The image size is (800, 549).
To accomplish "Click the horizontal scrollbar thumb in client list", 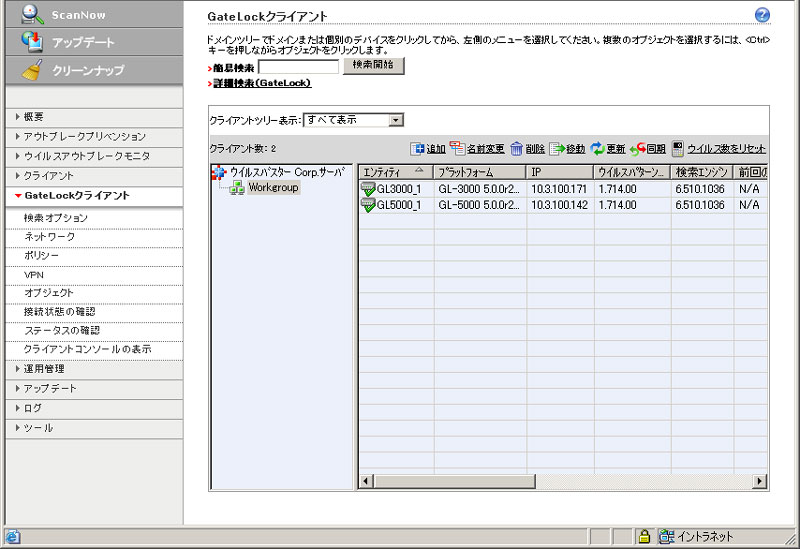I will click(x=454, y=481).
